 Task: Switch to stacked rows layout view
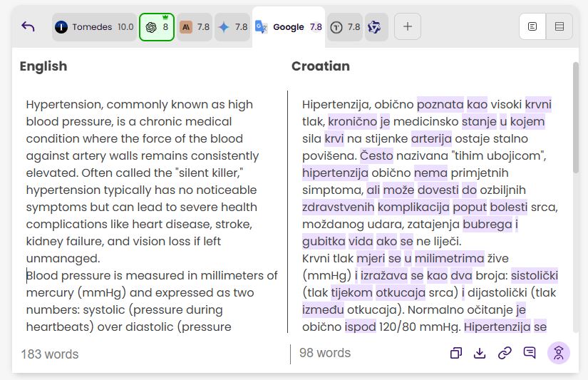pos(559,27)
